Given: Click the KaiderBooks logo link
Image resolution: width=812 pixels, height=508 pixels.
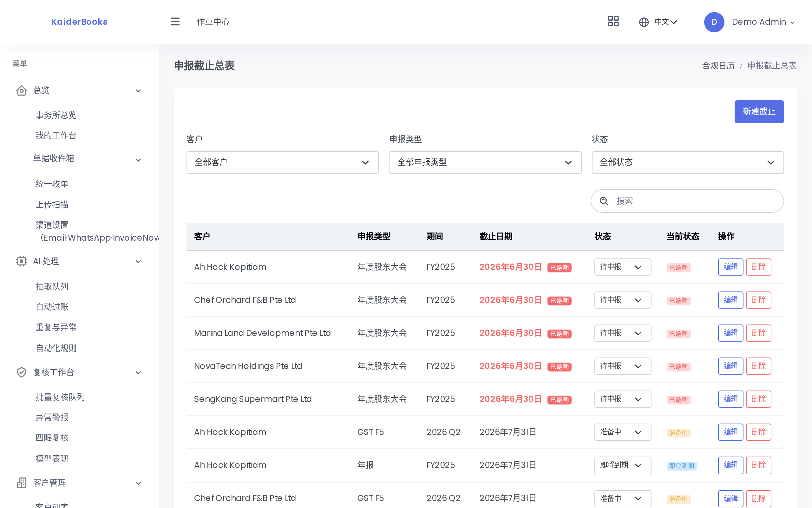Looking at the screenshot, I should [x=80, y=22].
